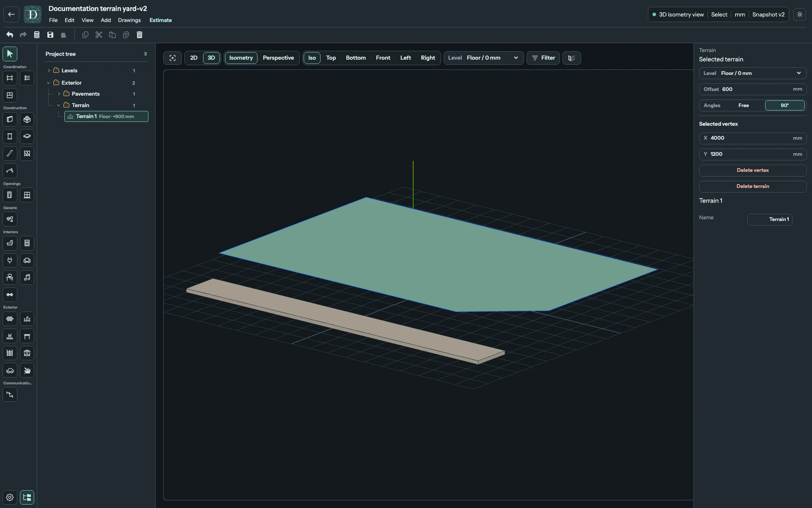
Task: Expand the Levels folder in project tree
Action: [49, 71]
